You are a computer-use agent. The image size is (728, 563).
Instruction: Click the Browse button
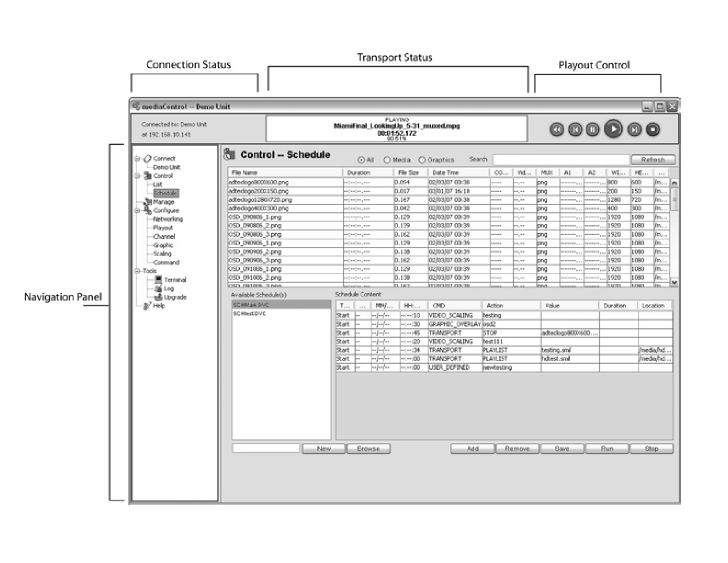[368, 449]
